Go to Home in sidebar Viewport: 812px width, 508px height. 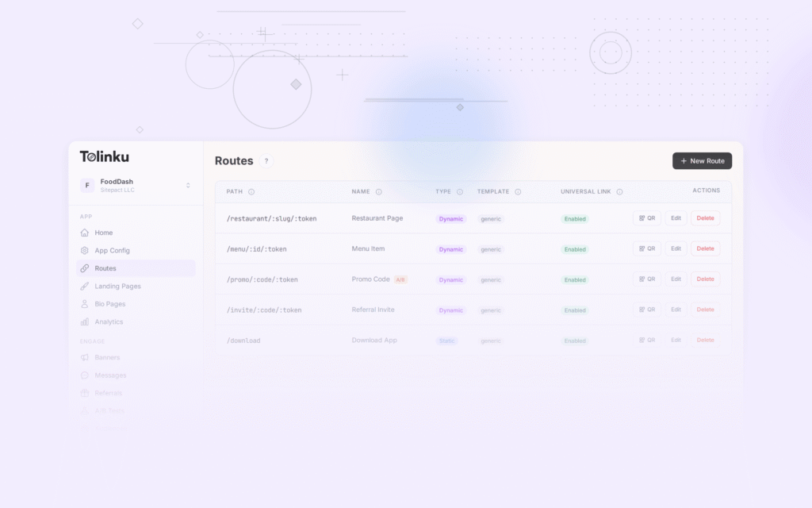(x=136, y=233)
